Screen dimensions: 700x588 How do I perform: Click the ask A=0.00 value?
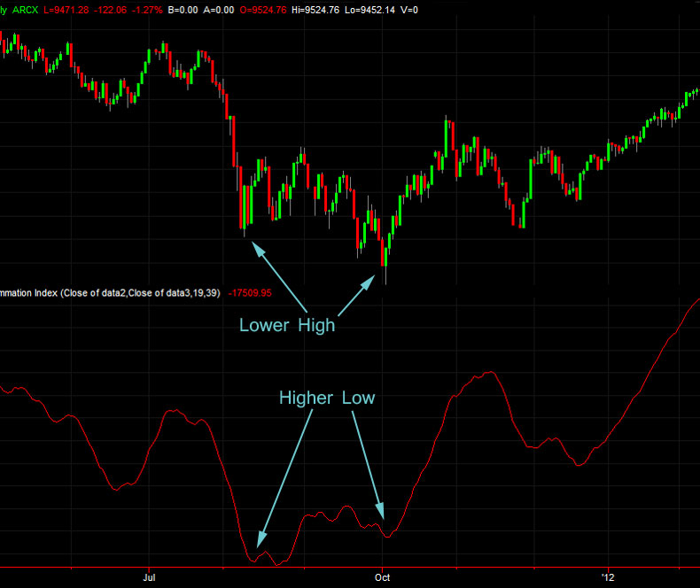click(x=218, y=10)
